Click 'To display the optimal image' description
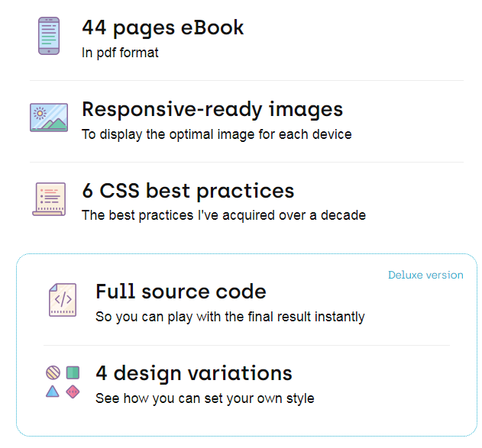The image size is (482, 448). click(x=216, y=134)
